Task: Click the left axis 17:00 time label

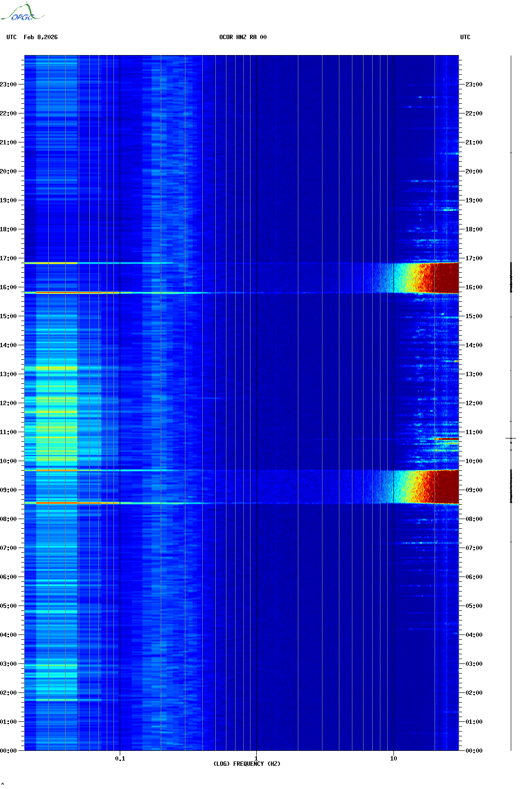Action: point(8,258)
